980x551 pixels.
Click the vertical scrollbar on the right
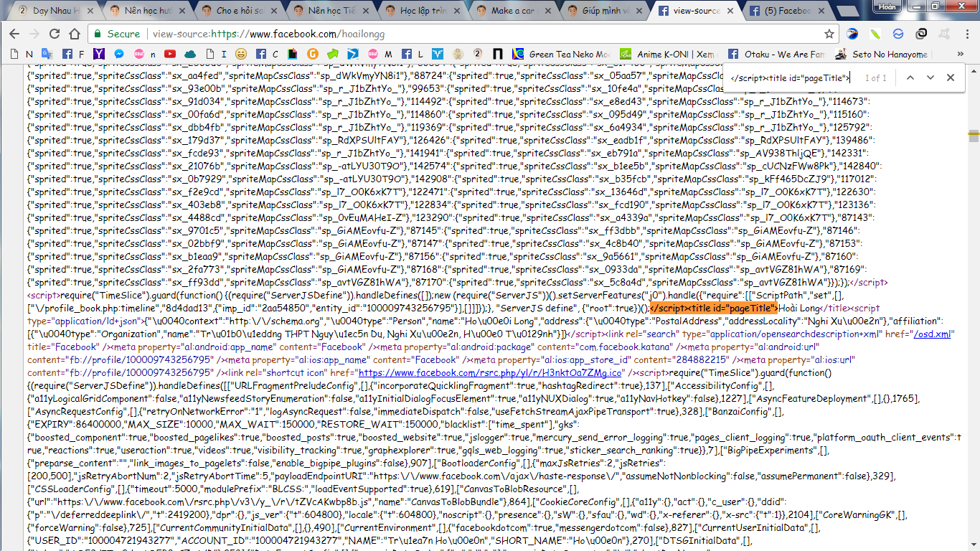(974, 287)
